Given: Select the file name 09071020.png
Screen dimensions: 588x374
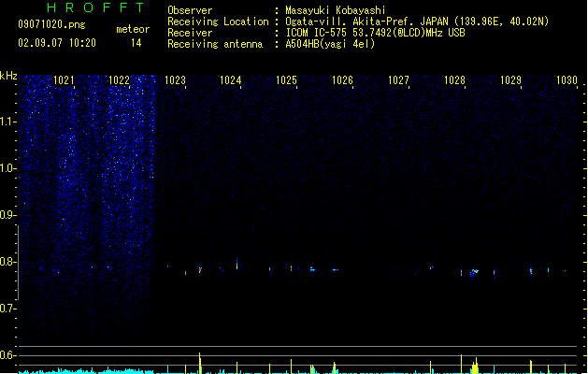Looking at the screenshot, I should click(51, 24).
